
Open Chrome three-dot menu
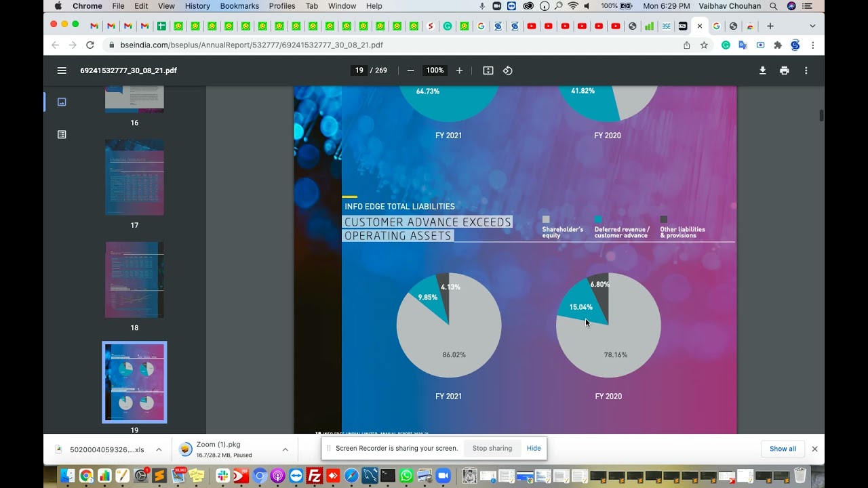tap(812, 45)
